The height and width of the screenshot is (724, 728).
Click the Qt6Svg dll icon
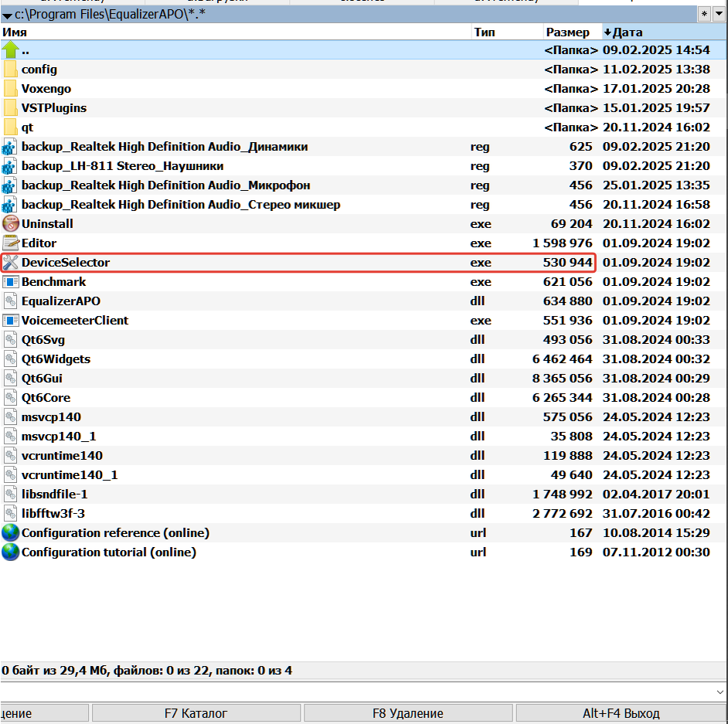click(x=10, y=340)
